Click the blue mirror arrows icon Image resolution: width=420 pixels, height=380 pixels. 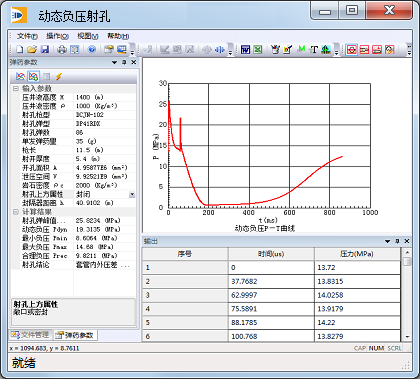coord(219,50)
